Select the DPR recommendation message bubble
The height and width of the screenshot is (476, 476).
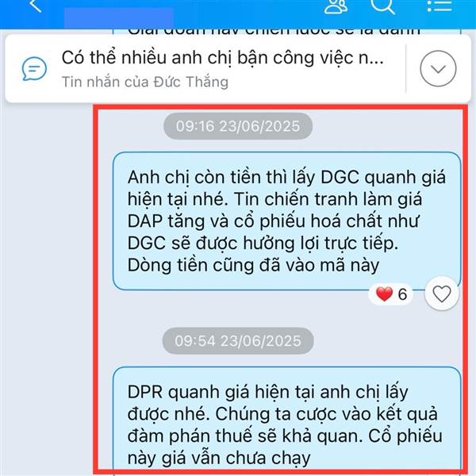point(286,420)
